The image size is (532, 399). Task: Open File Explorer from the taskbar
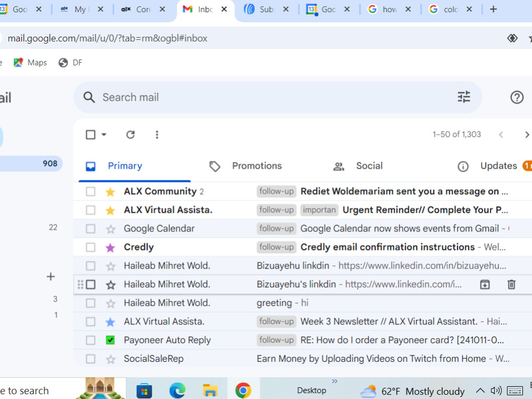[210, 390]
